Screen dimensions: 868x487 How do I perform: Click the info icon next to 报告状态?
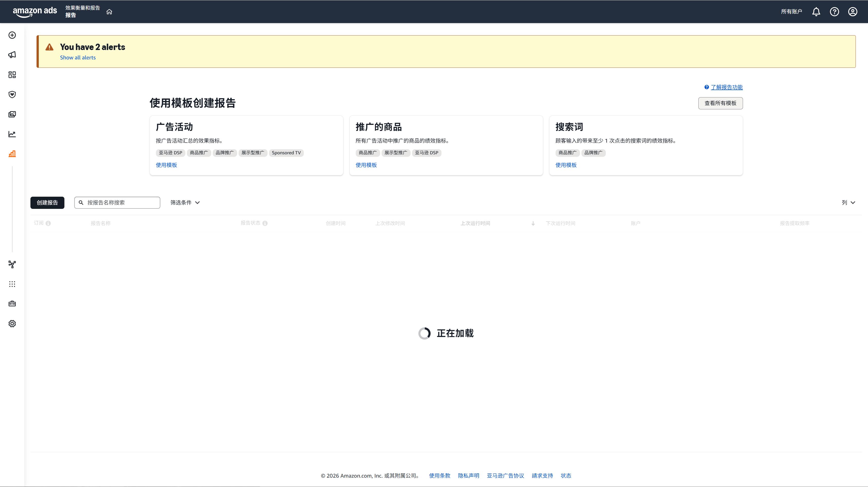coord(265,223)
